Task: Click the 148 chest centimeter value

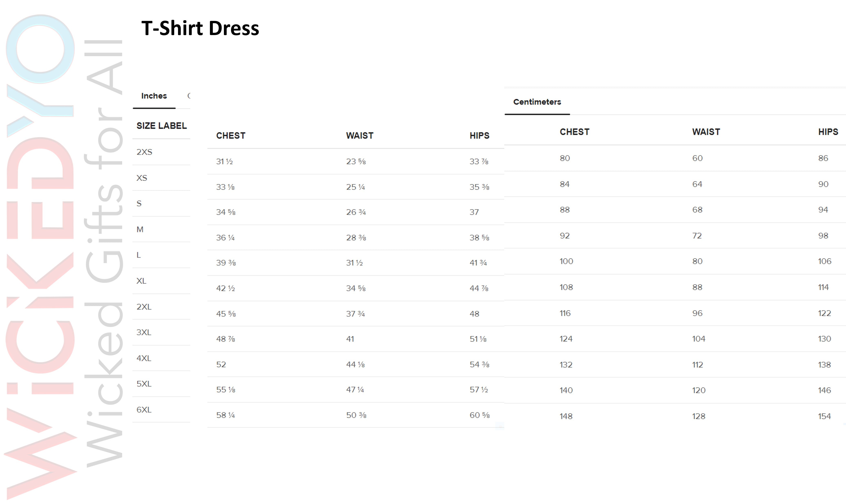Action: click(x=566, y=416)
